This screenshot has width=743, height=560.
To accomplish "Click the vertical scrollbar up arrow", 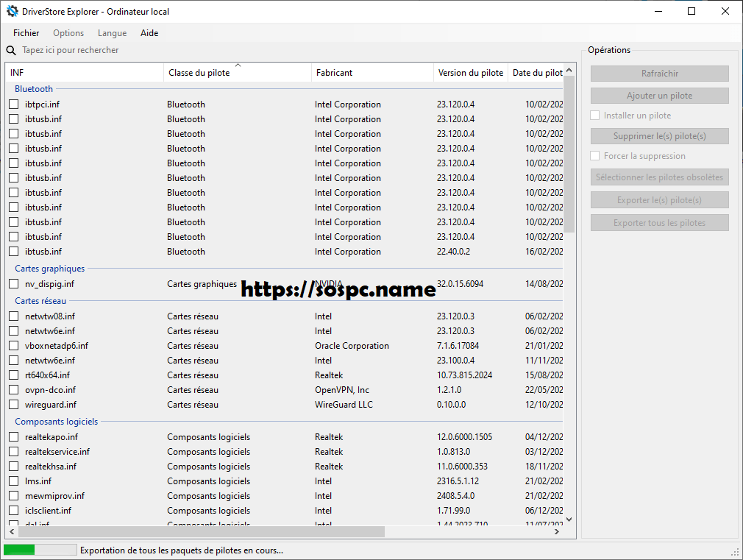I will tap(569, 69).
